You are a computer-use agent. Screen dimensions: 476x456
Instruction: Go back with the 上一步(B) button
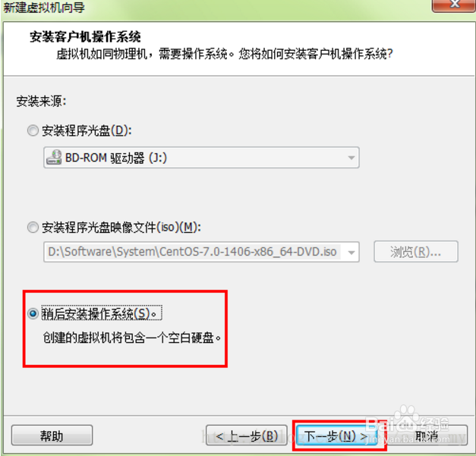click(x=247, y=436)
